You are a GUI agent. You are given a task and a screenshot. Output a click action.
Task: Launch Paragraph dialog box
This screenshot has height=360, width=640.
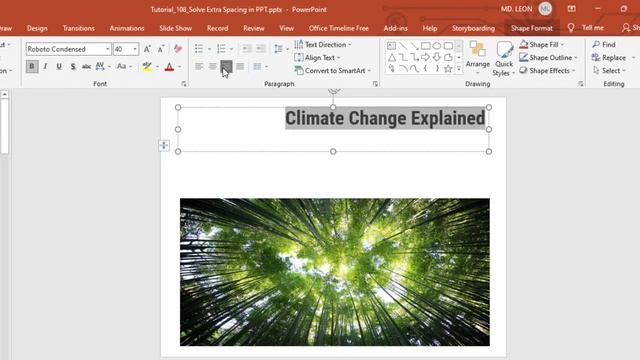point(375,84)
